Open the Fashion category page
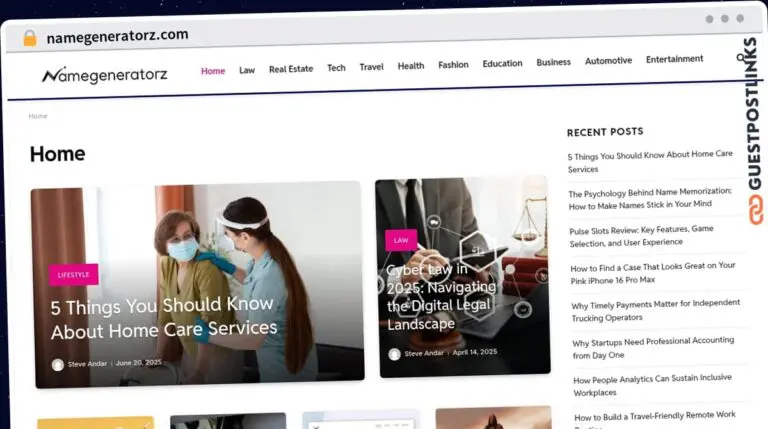 (453, 65)
